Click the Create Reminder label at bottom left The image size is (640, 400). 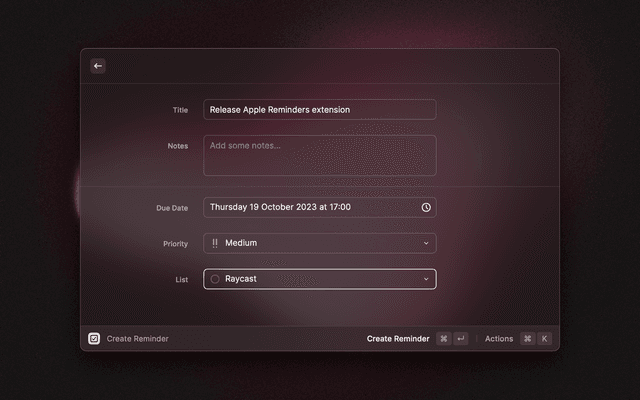(138, 339)
